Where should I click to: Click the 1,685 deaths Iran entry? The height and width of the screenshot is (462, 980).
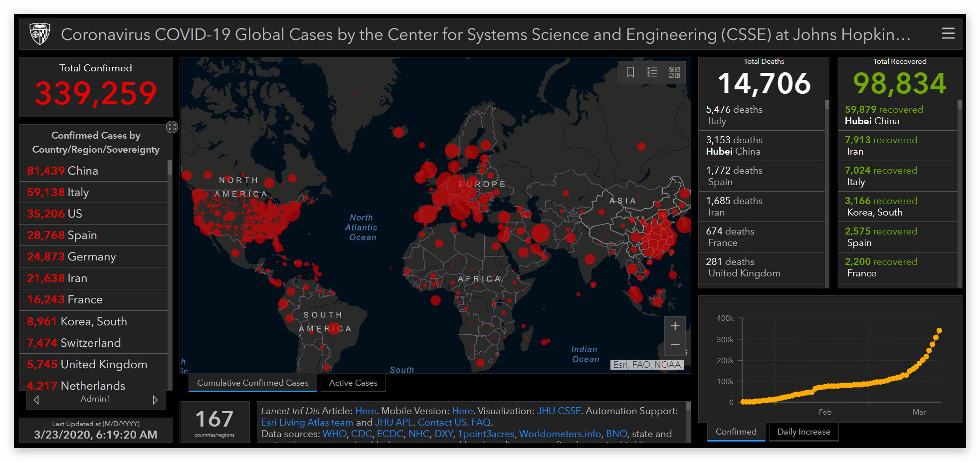(x=762, y=207)
